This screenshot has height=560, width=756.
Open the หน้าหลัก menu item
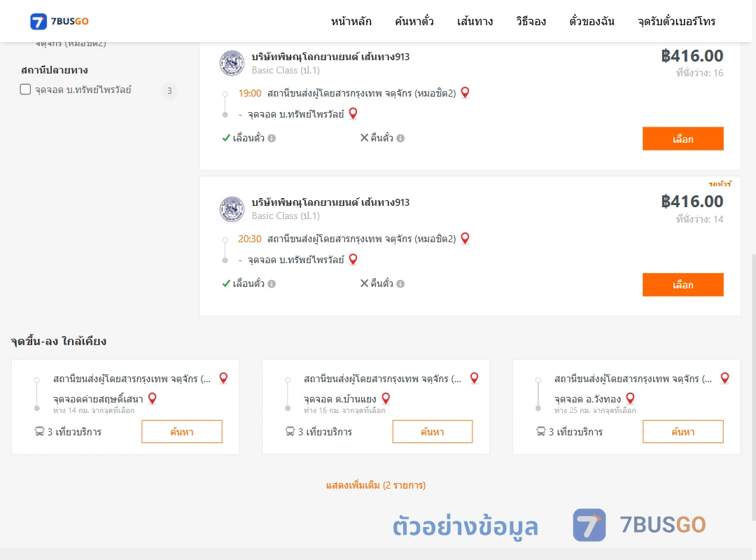[351, 21]
